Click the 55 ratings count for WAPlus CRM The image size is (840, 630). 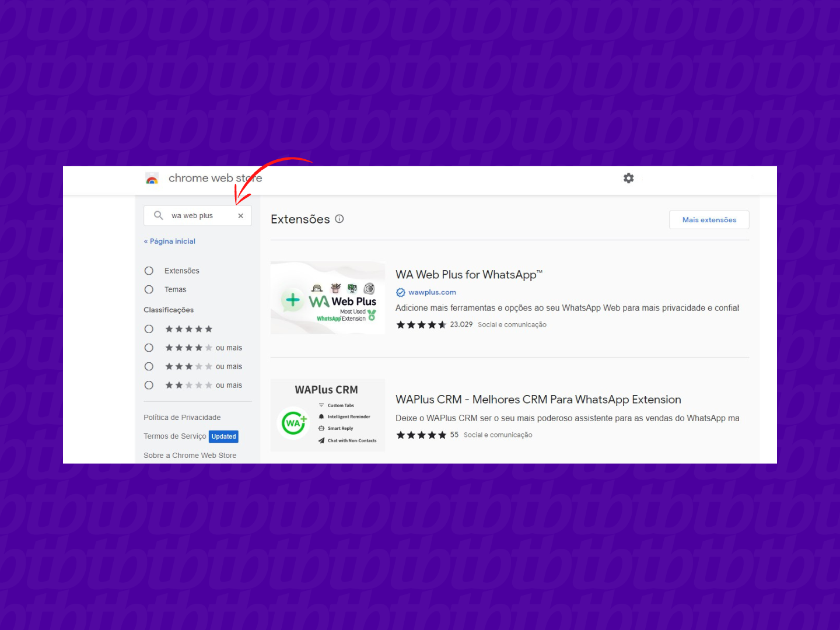(454, 435)
